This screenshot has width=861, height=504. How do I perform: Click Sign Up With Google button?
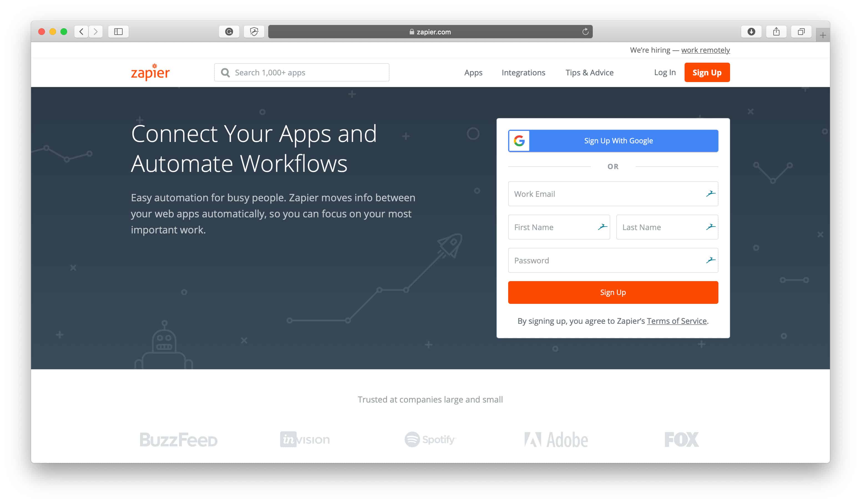pyautogui.click(x=613, y=141)
